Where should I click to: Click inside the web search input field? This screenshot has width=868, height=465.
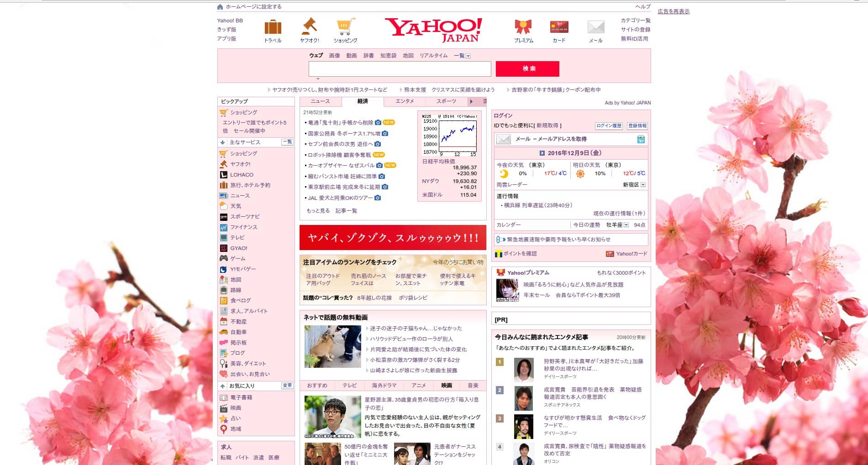400,69
